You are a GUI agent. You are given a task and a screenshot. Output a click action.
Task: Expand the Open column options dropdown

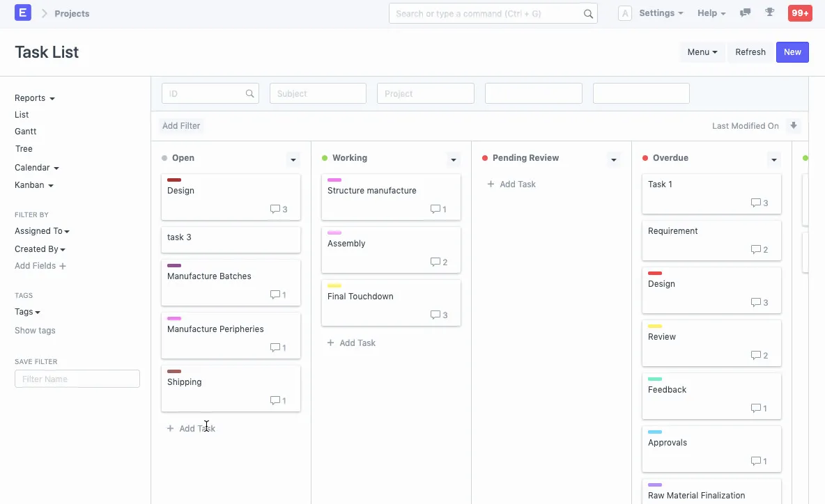[293, 159]
